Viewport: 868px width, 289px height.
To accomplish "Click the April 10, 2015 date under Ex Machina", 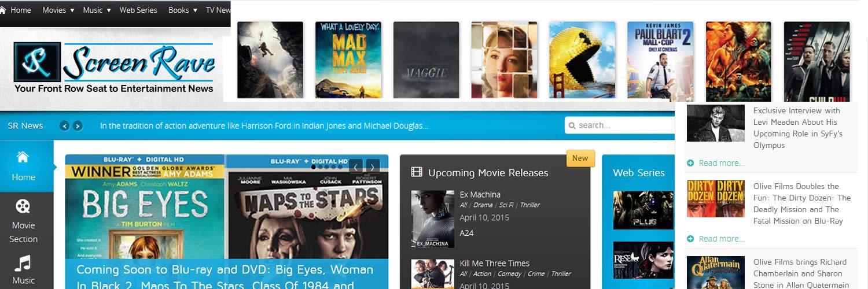I will click(x=484, y=218).
